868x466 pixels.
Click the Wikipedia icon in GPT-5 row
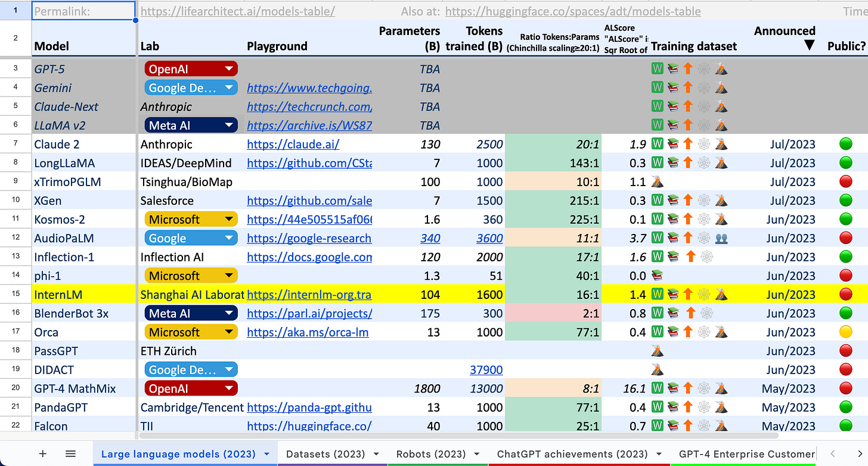pos(657,69)
